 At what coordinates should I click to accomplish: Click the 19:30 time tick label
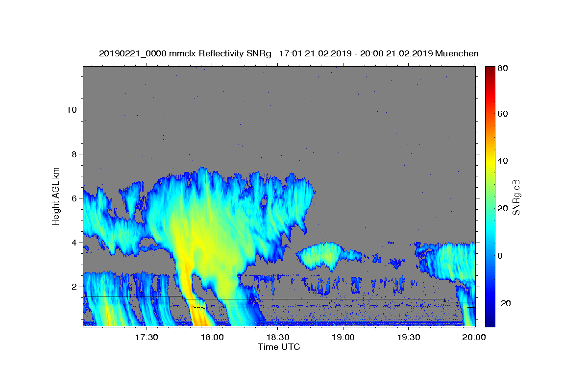(409, 337)
